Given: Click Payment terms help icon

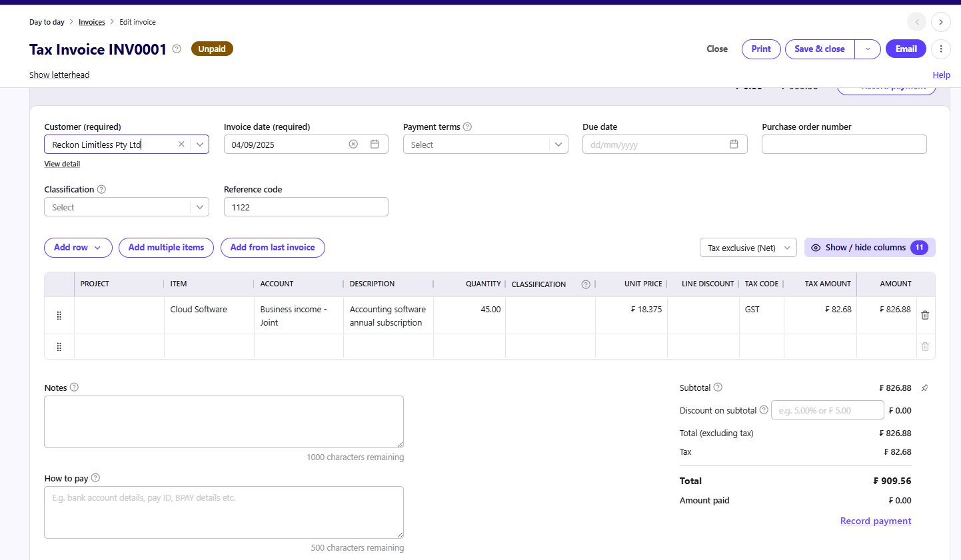Looking at the screenshot, I should click(x=467, y=127).
